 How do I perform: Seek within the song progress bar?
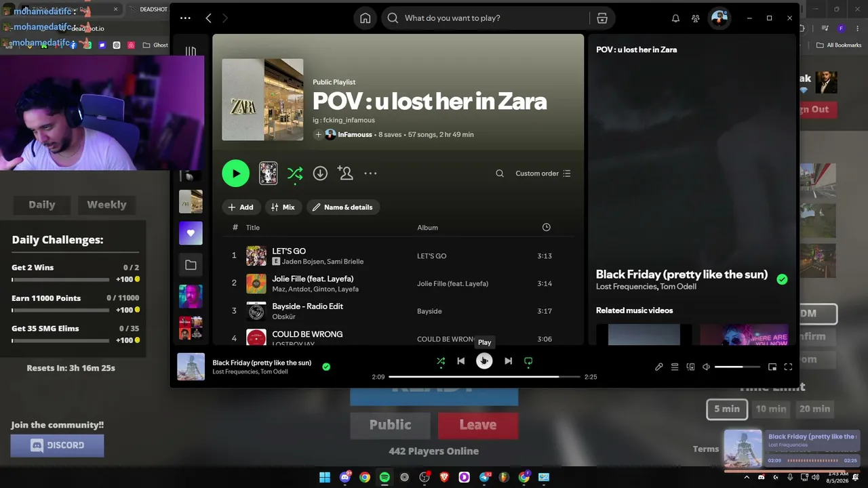click(484, 377)
